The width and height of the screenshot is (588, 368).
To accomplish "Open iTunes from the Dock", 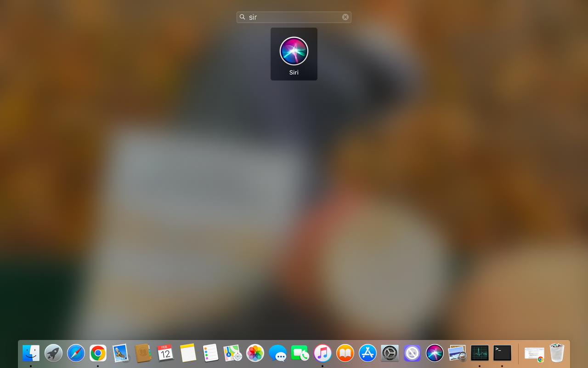I will click(322, 353).
